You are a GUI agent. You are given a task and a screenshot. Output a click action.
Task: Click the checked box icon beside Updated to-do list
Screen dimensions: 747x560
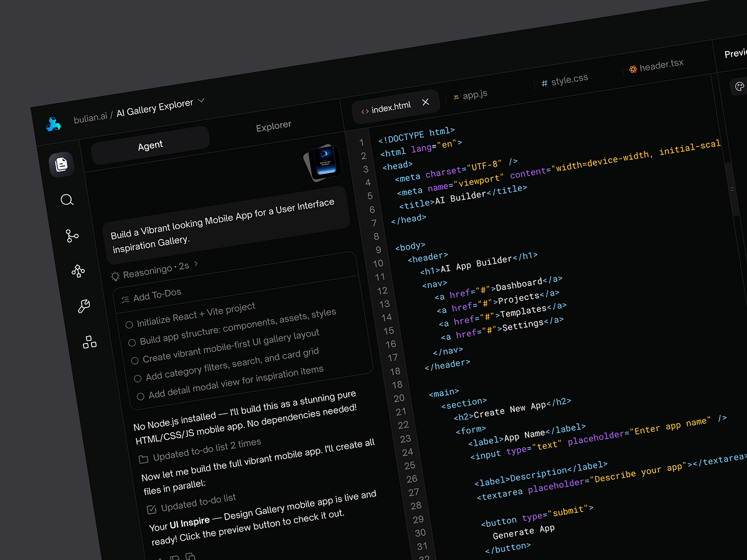tap(151, 509)
